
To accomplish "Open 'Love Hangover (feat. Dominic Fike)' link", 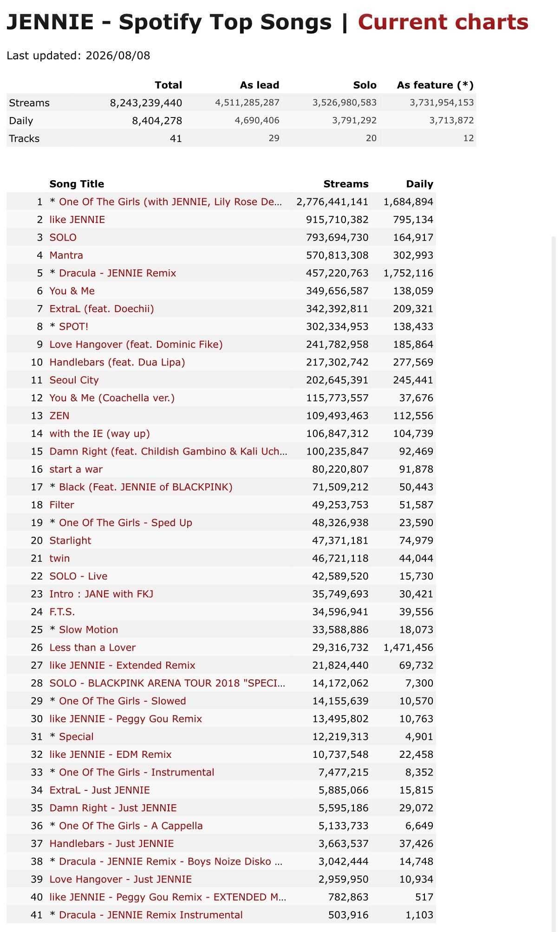I will point(136,345).
